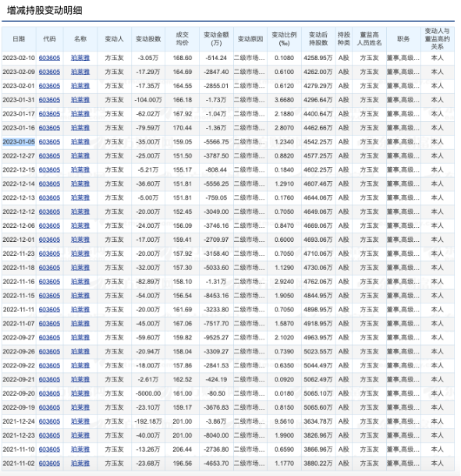Click holdings value 5065.60万
Viewport: 461px width, 476px height.
point(318,407)
